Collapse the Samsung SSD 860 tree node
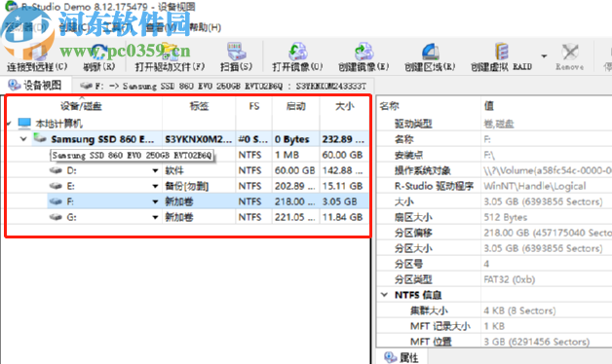Screen dimensions: 612x364 (23, 139)
